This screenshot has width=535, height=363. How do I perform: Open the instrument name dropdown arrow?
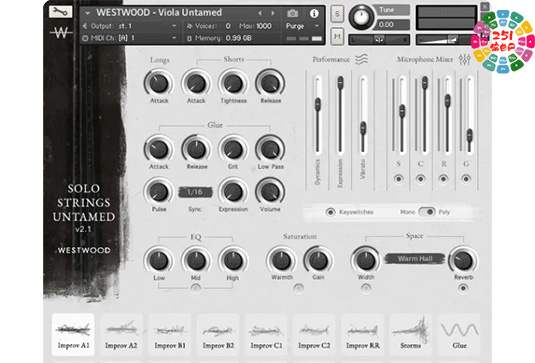point(88,13)
